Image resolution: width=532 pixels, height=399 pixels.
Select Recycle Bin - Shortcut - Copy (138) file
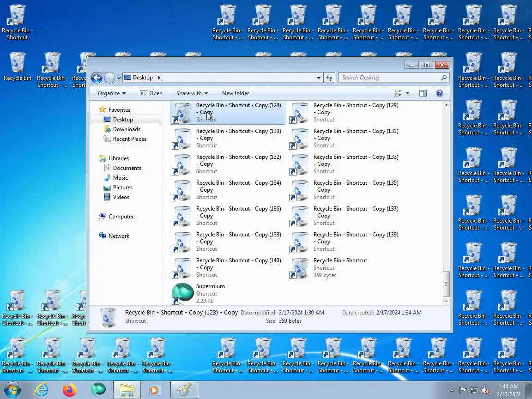point(228,241)
